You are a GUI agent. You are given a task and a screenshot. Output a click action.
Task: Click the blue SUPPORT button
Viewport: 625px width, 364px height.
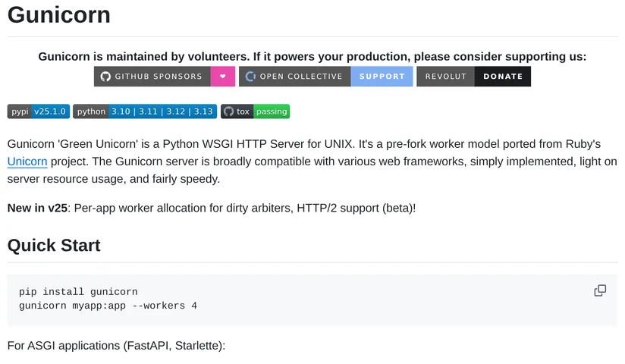(x=382, y=77)
